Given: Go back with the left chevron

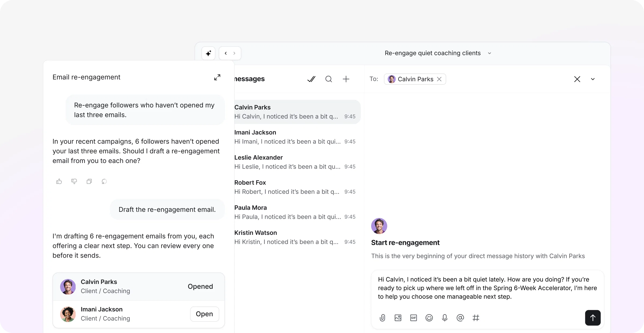Looking at the screenshot, I should pos(226,53).
